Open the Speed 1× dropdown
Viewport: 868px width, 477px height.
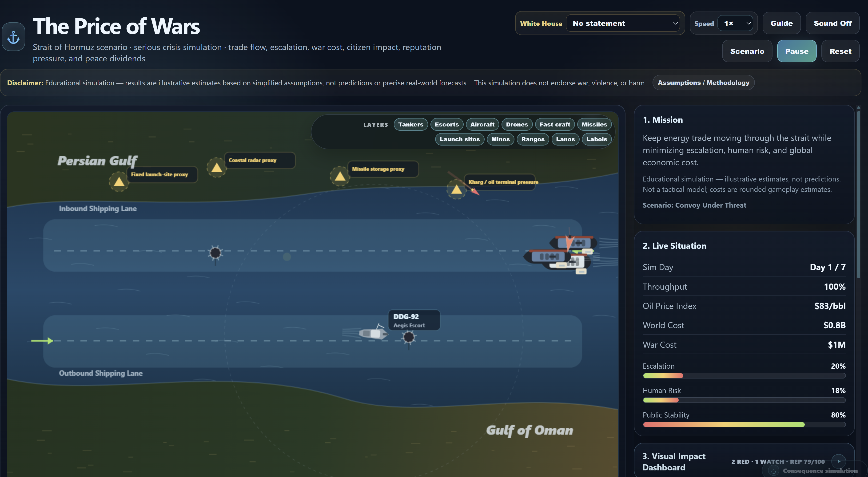point(735,23)
